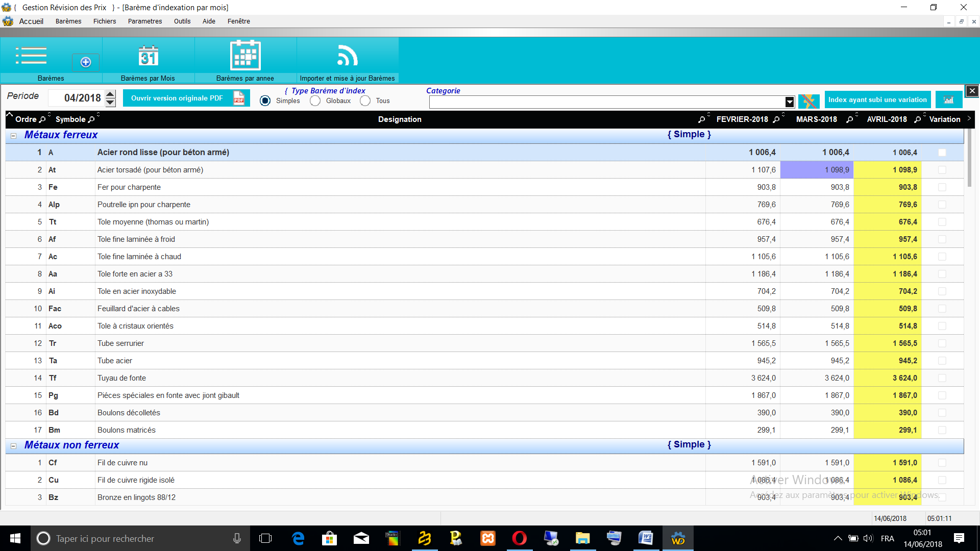
Task: Toggle Variation checkbox for Acier torsadé row
Action: 942,170
